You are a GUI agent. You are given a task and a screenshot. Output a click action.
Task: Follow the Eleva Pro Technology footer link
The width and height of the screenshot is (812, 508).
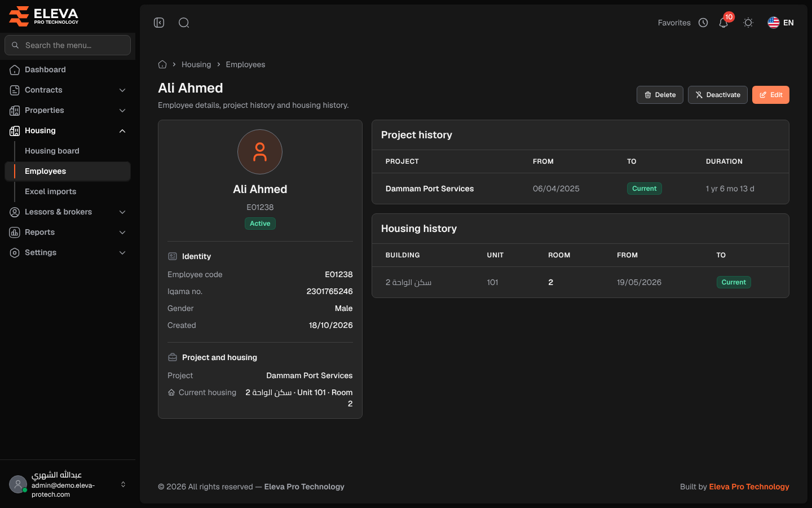click(x=749, y=487)
